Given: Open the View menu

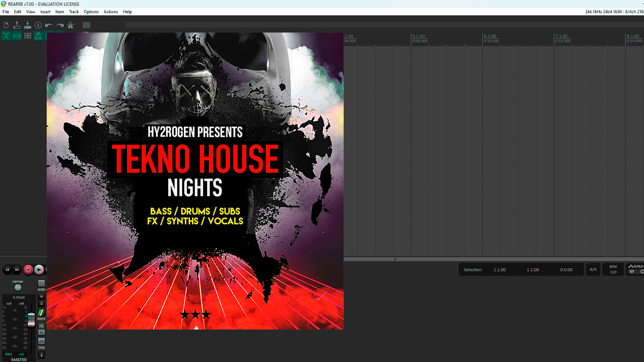Looking at the screenshot, I should click(31, 12).
